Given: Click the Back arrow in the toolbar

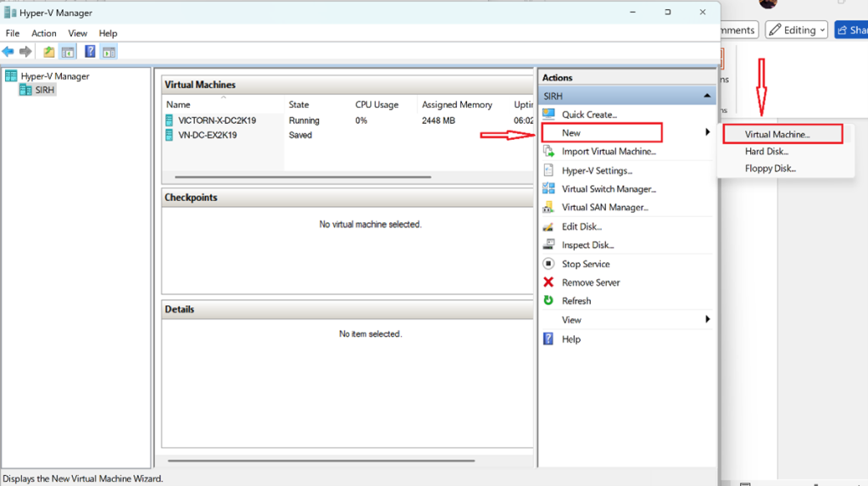Looking at the screenshot, I should [x=8, y=52].
